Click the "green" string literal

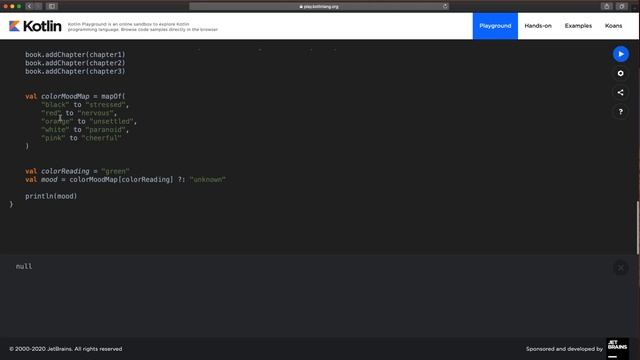coord(115,171)
